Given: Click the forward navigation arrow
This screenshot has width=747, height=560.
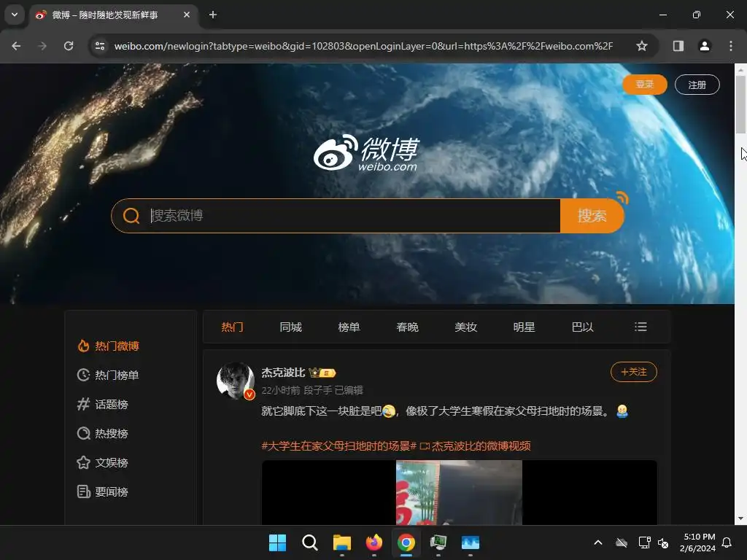Looking at the screenshot, I should (x=42, y=46).
